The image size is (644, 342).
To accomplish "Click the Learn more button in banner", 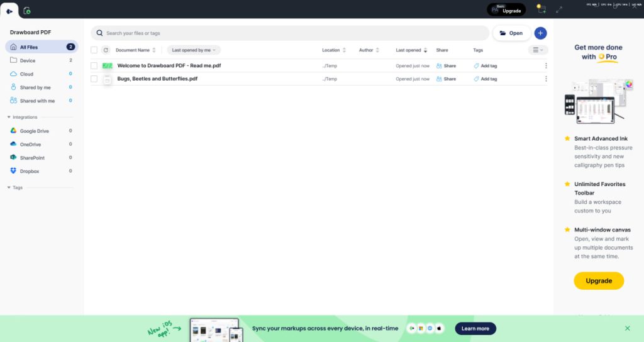I will pyautogui.click(x=475, y=328).
